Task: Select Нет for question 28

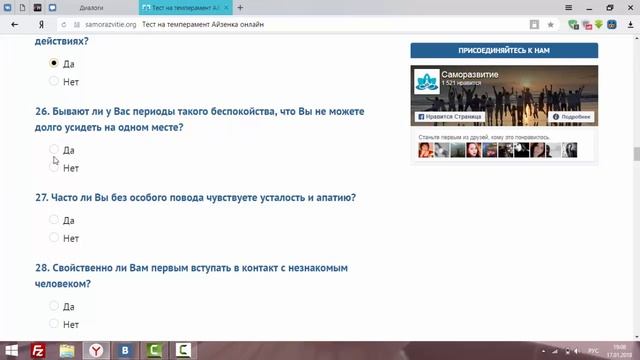Action: click(x=53, y=323)
